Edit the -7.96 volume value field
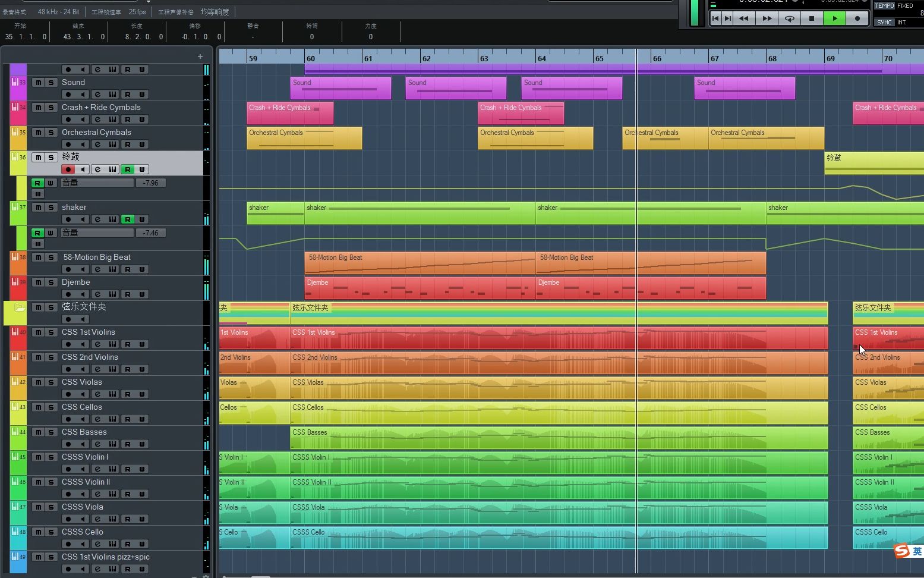This screenshot has width=924, height=578. click(150, 183)
